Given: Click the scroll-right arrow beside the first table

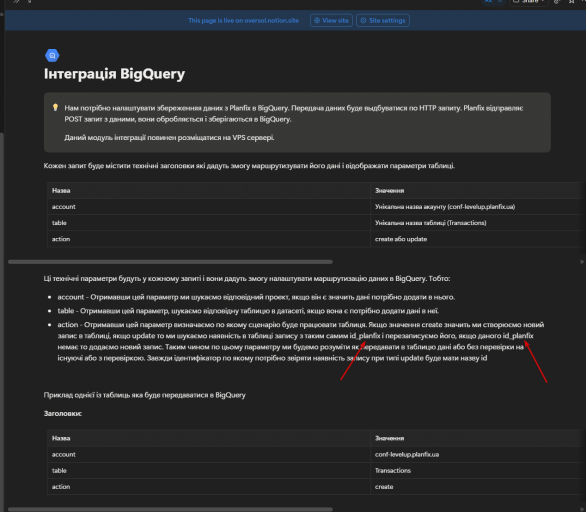Looking at the screenshot, I should (582, 262).
